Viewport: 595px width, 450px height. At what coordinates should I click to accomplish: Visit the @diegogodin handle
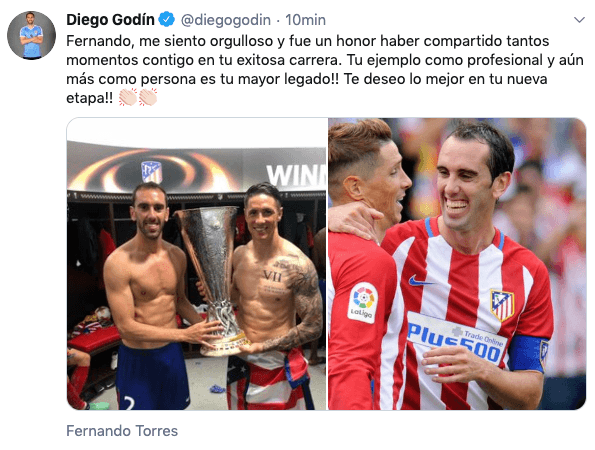[x=226, y=20]
